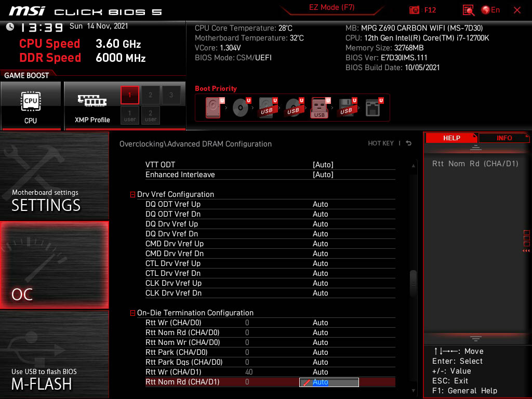532x399 pixels.
Task: Change language using the globe En icon
Action: click(x=490, y=10)
